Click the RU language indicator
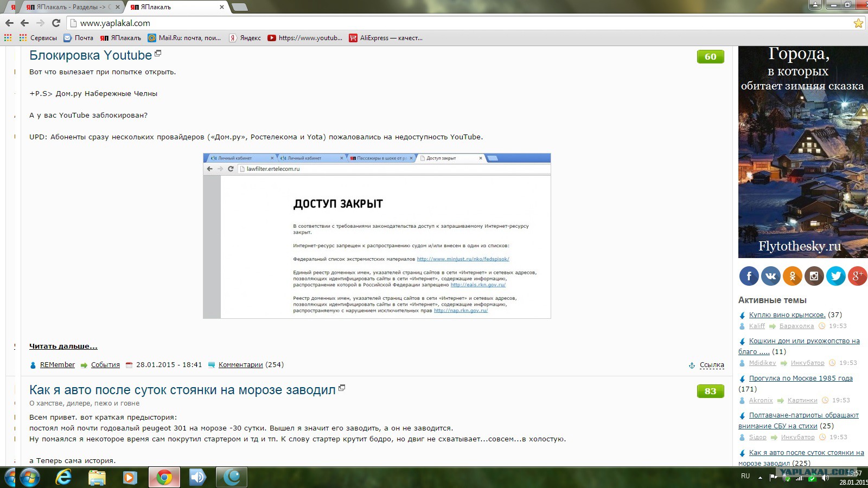Screen dimensions: 868x488 [745, 476]
